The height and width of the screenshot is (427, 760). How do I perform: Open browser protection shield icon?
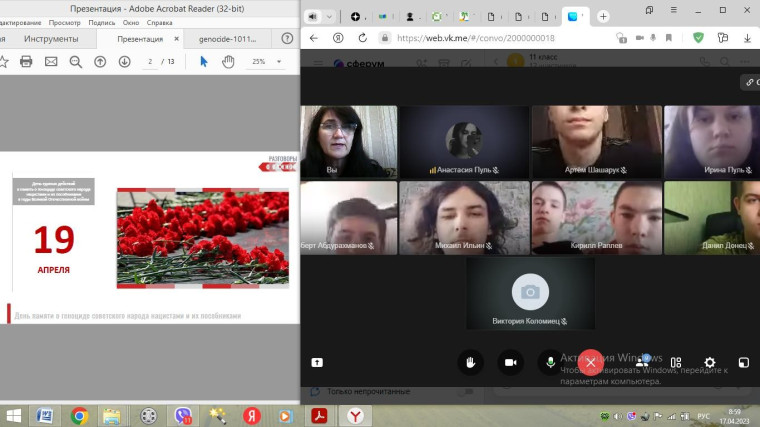(698, 38)
